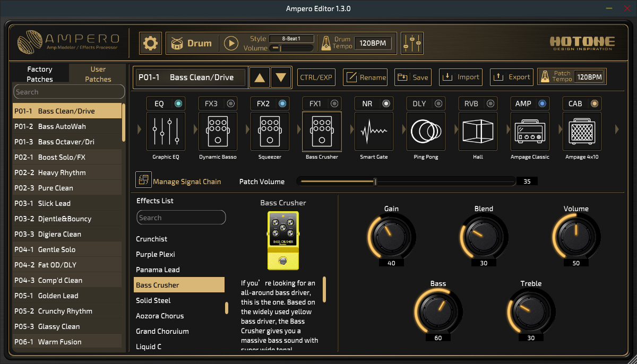
Task: Select patch P03-2 Djentle&Bouncy
Action: (x=67, y=219)
